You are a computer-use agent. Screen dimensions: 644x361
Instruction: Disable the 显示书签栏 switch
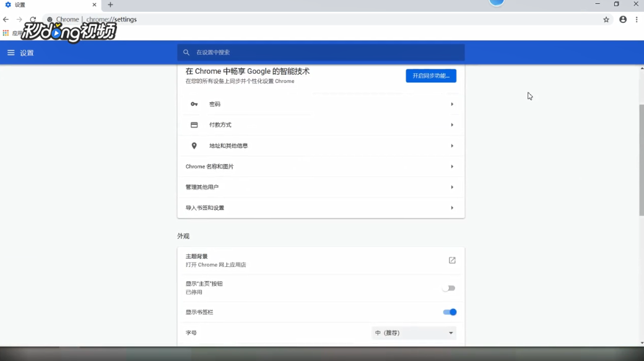tap(450, 312)
